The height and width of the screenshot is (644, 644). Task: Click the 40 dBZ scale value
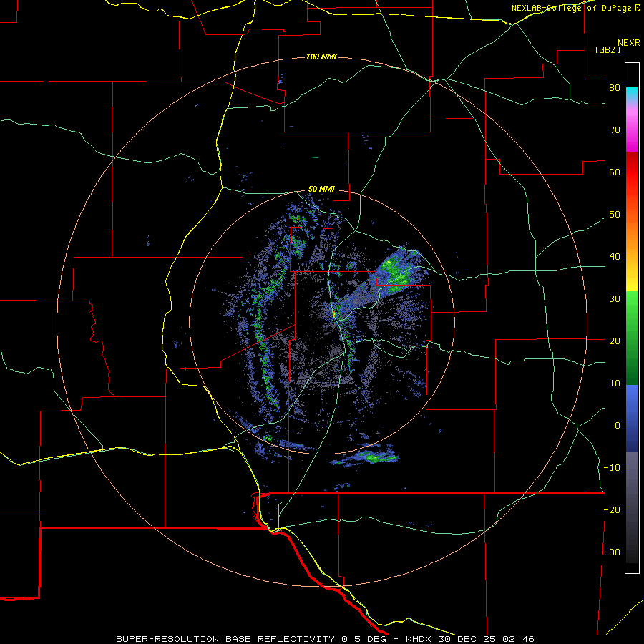615,257
